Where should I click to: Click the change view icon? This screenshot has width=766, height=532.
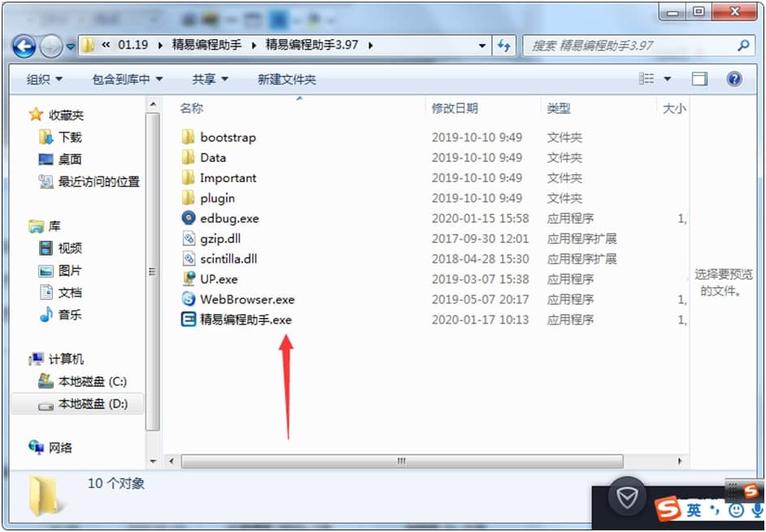coord(646,79)
